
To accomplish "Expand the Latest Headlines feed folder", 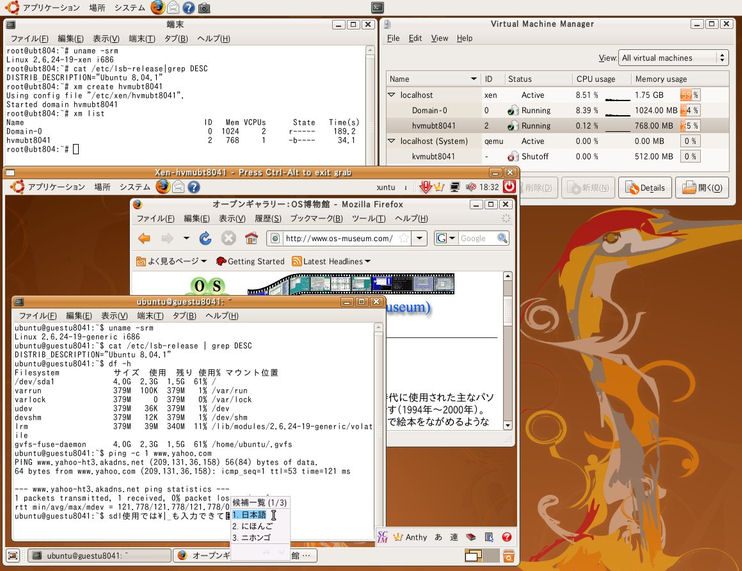I will pos(331,261).
